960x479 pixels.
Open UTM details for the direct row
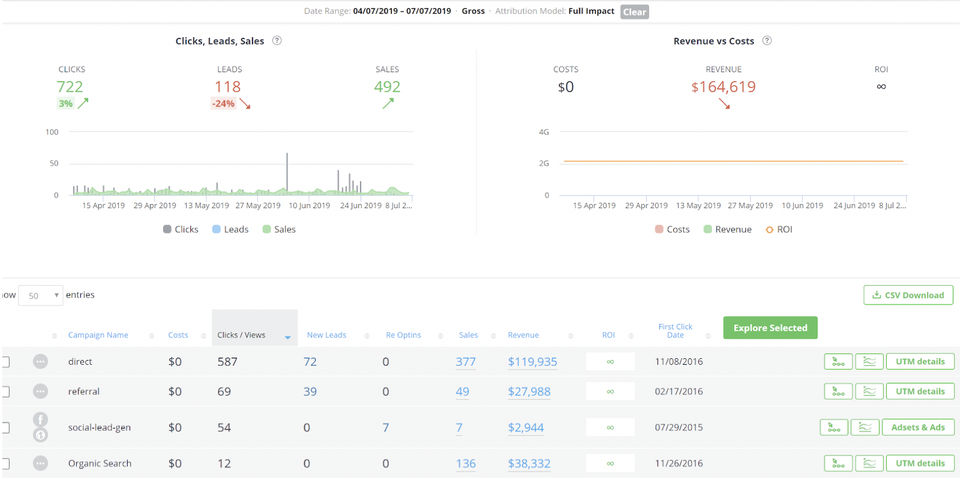pyautogui.click(x=920, y=361)
